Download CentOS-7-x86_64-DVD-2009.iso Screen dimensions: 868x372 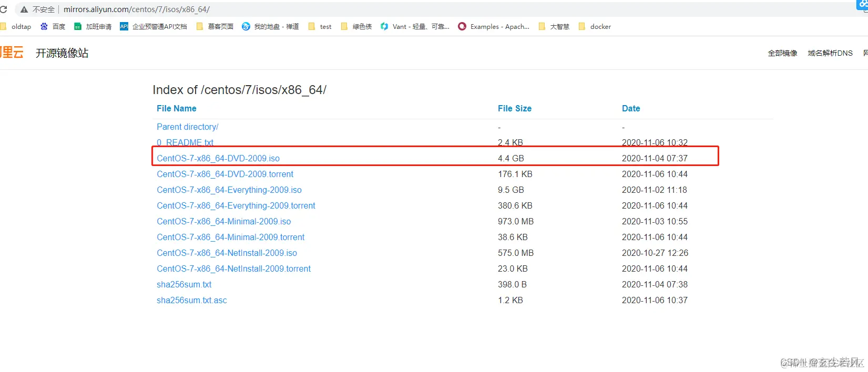218,158
